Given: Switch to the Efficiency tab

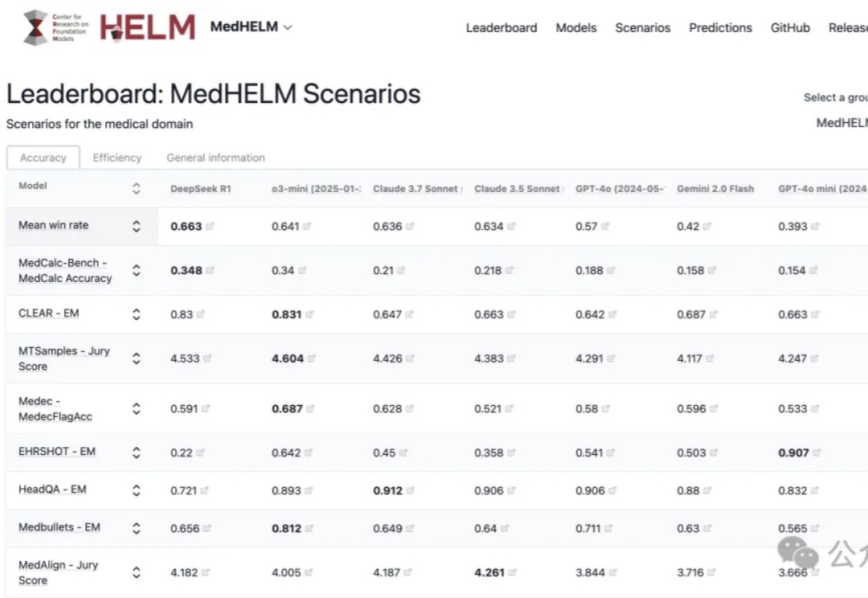Looking at the screenshot, I should [117, 158].
